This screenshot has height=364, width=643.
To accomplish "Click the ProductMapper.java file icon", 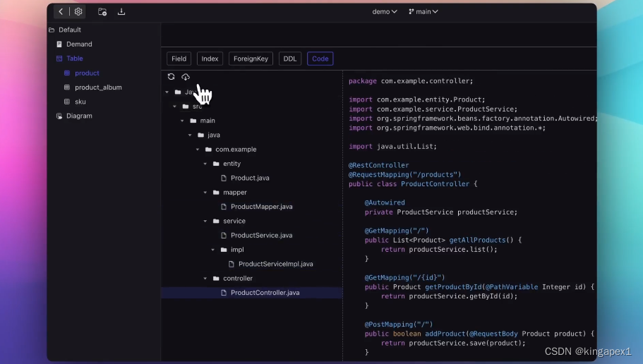I will (x=224, y=207).
